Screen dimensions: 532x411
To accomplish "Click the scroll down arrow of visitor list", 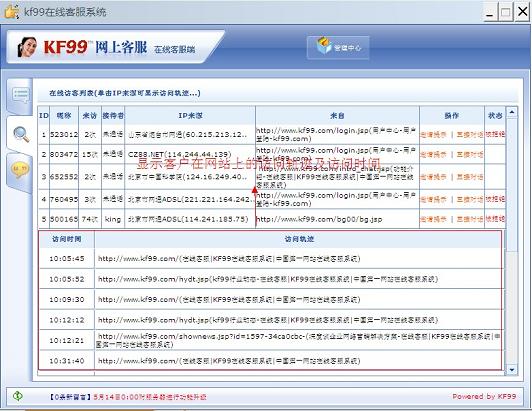I will [x=512, y=370].
